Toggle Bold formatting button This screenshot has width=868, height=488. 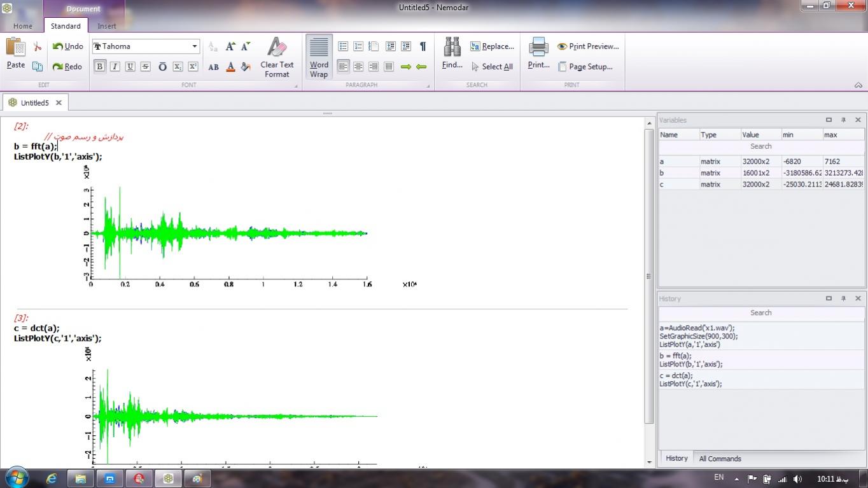pyautogui.click(x=100, y=67)
